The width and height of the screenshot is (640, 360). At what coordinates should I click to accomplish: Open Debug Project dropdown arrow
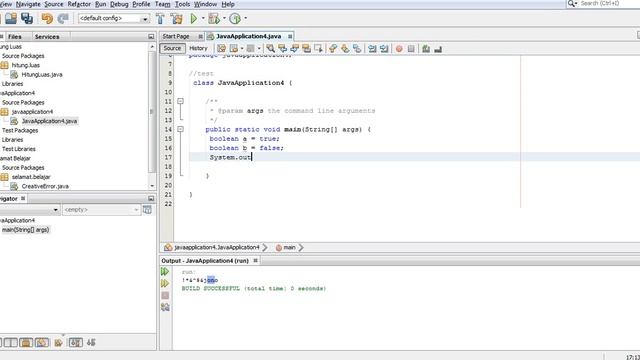224,18
